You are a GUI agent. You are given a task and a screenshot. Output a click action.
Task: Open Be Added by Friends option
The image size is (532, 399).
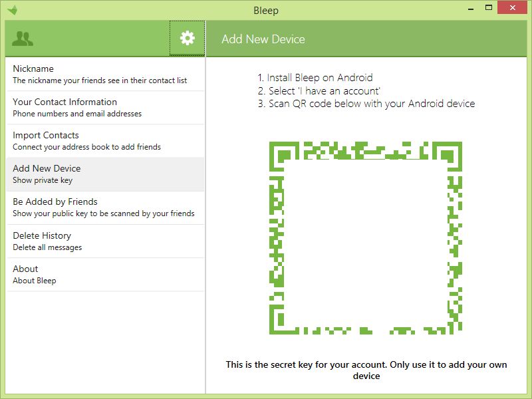pos(105,207)
